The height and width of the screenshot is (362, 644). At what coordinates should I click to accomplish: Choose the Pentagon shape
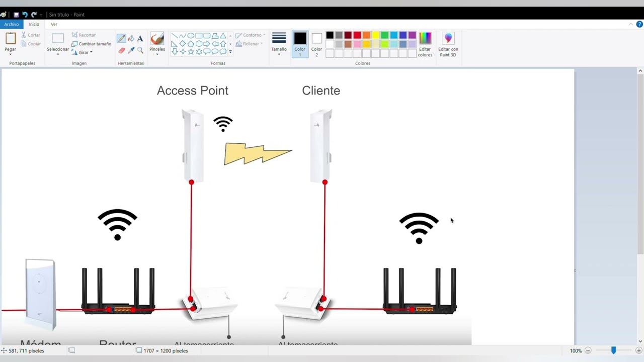tap(191, 44)
